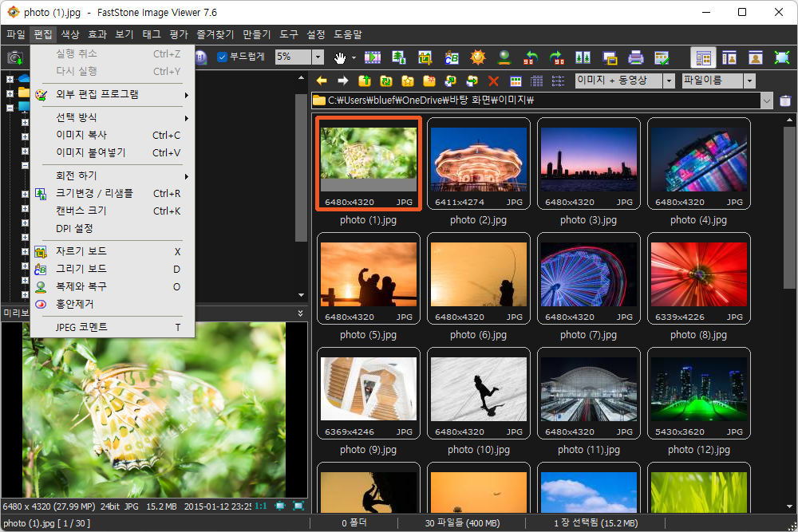Click the folder path input field
798x532 pixels.
click(x=536, y=100)
